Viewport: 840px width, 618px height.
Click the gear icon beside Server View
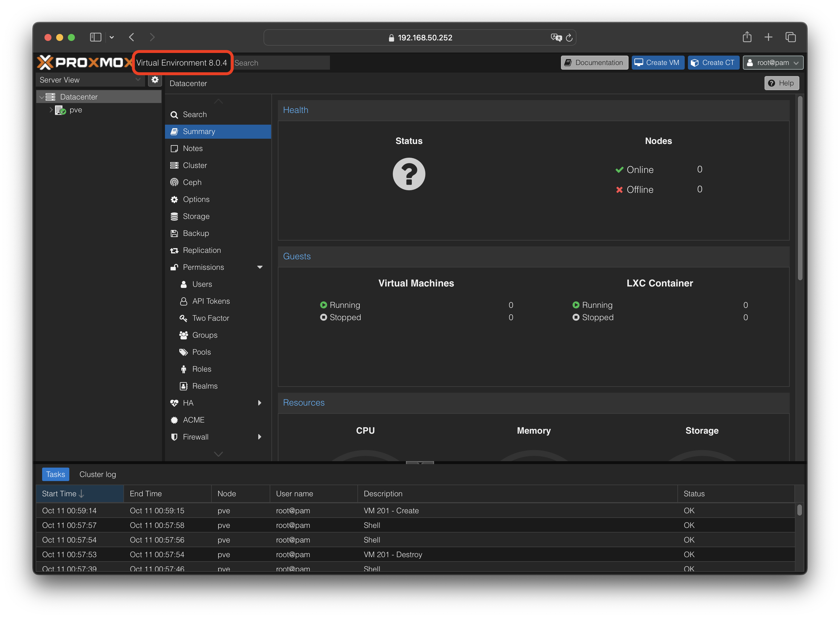155,80
